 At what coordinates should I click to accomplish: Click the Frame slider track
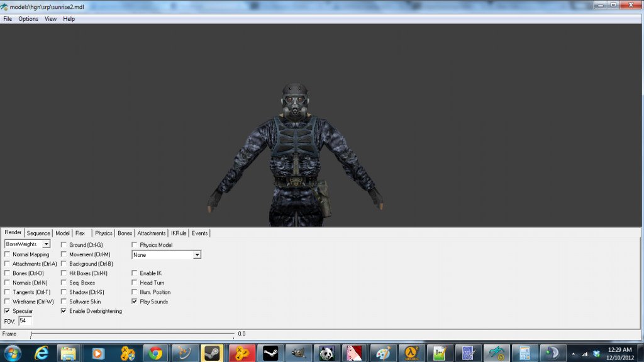point(132,334)
